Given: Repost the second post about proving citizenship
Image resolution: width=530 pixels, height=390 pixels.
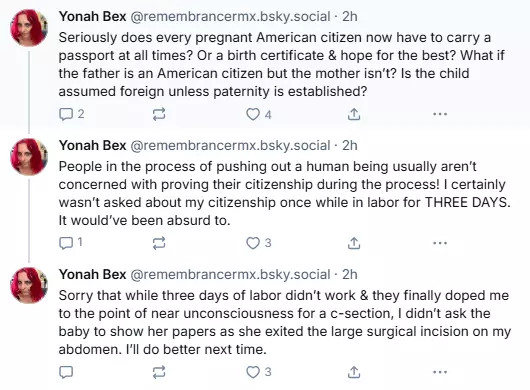Looking at the screenshot, I should 159,243.
